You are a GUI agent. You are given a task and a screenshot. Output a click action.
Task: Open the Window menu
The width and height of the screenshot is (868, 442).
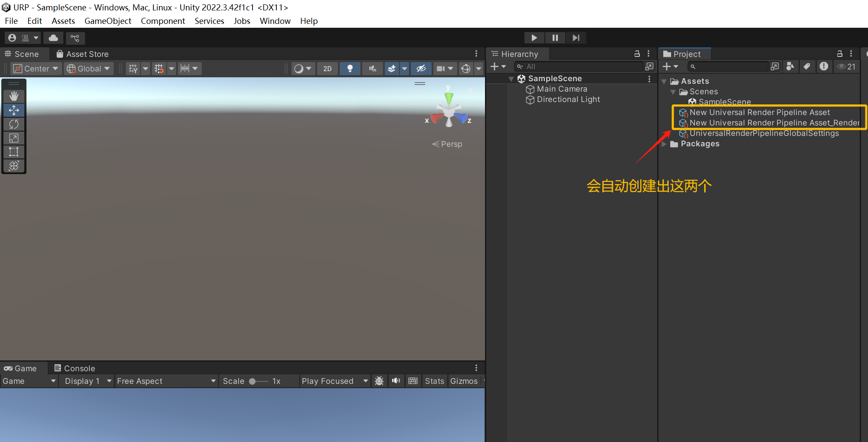pos(275,21)
